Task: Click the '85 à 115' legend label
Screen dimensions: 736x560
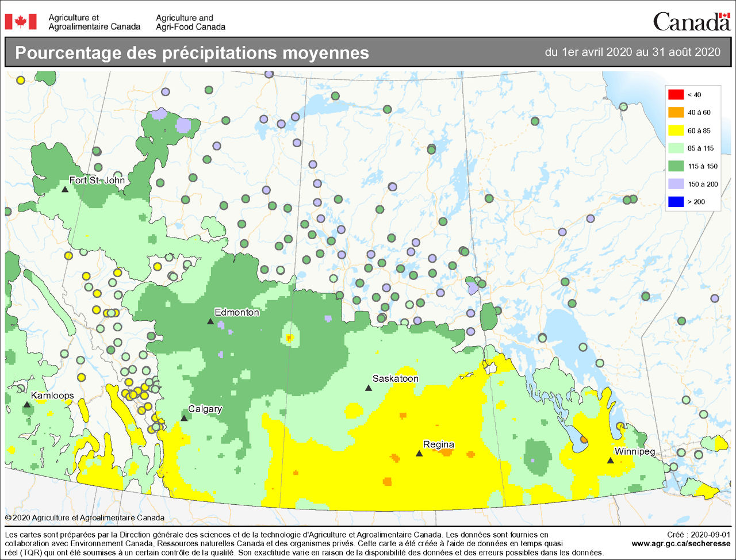Action: [x=701, y=148]
